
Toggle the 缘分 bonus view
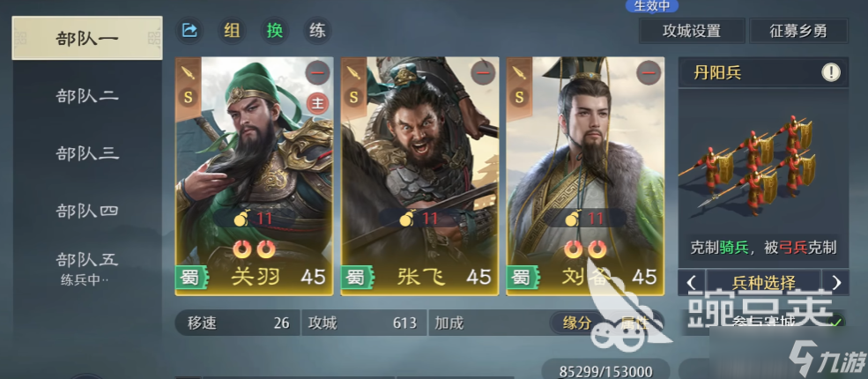pos(577,323)
